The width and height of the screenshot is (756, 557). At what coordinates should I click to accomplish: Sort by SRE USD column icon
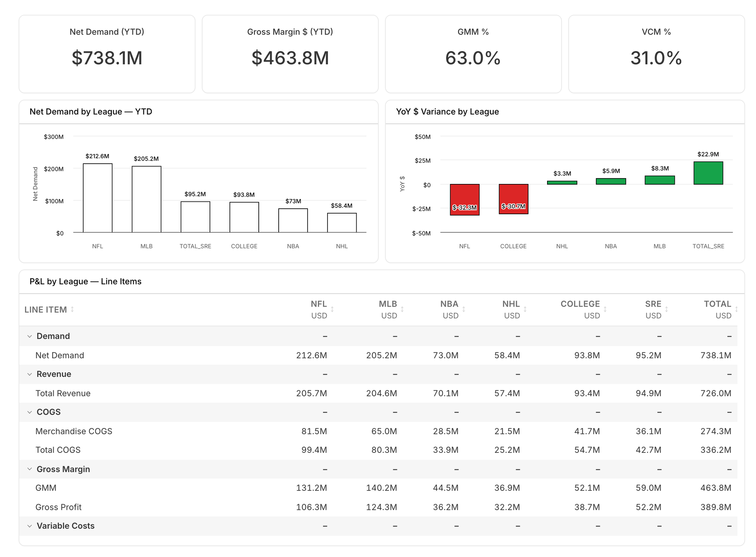click(x=666, y=309)
